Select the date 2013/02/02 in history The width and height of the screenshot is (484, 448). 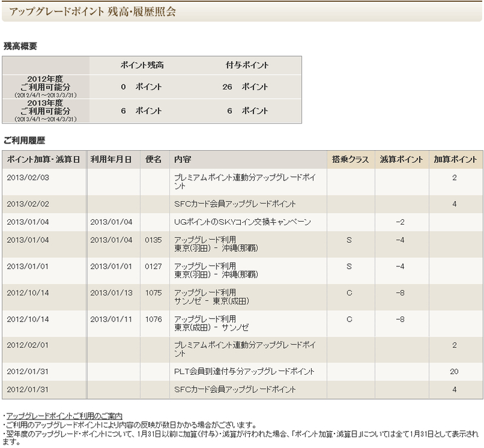click(28, 204)
